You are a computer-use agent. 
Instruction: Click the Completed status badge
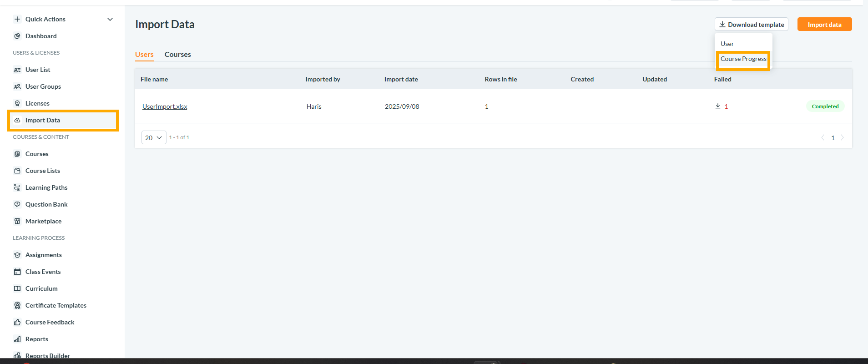coord(825,106)
